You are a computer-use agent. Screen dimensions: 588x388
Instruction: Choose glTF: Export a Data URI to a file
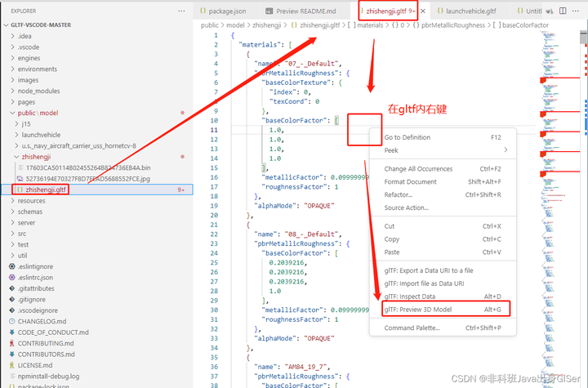[x=443, y=270]
